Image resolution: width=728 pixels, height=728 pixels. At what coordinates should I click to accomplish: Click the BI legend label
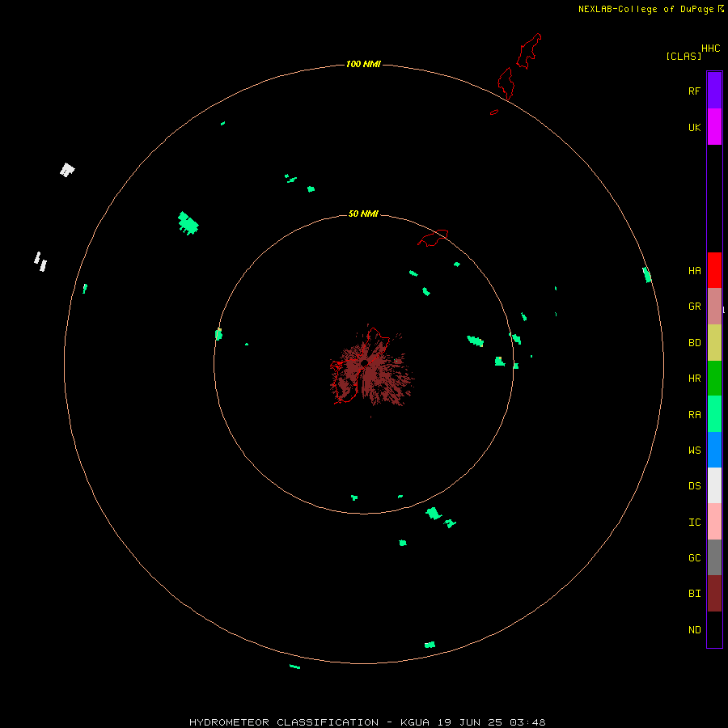(694, 594)
